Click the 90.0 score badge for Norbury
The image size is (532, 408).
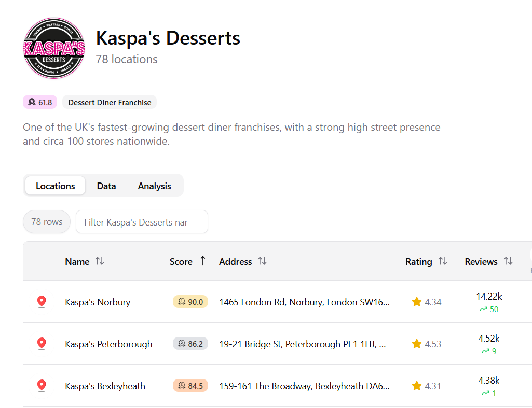point(190,302)
